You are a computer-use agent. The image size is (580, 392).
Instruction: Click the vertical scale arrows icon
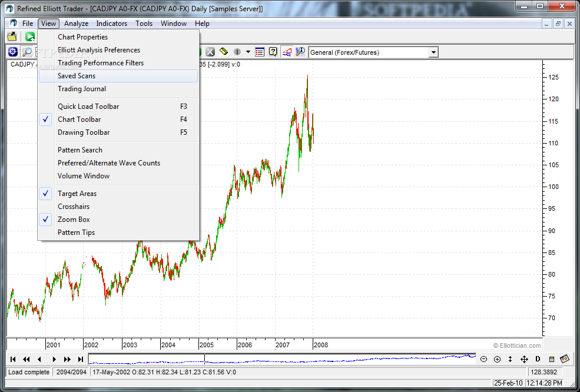511,359
